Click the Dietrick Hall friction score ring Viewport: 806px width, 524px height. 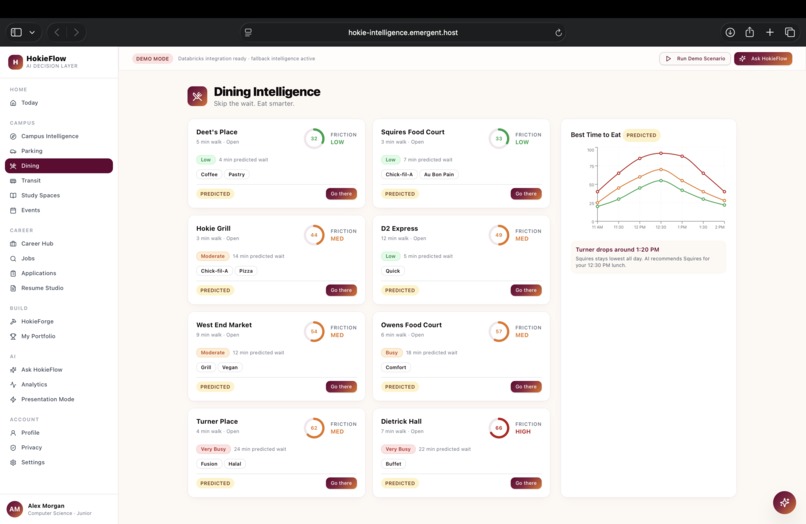[x=499, y=428]
